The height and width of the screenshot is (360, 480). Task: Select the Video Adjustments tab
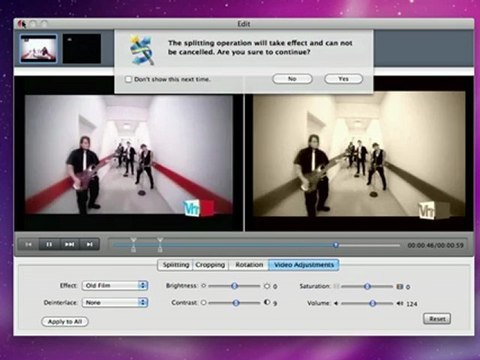point(304,265)
